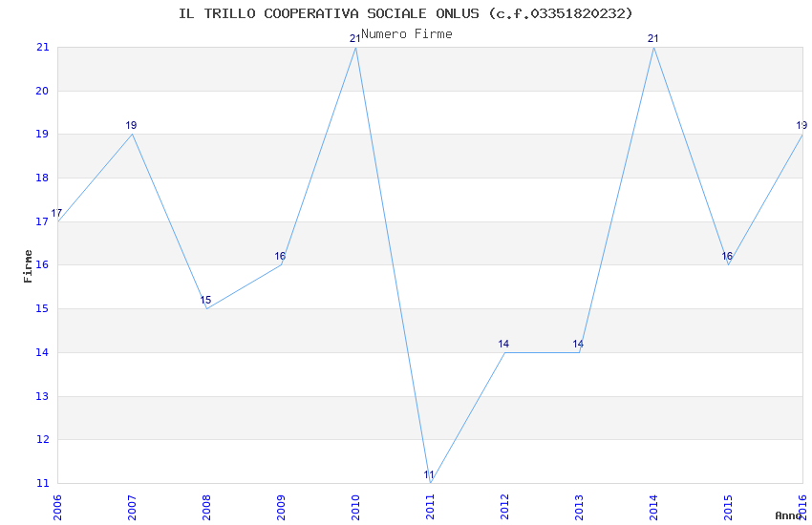Click y-axis tick label 17
812x525 pixels.
[x=42, y=221]
